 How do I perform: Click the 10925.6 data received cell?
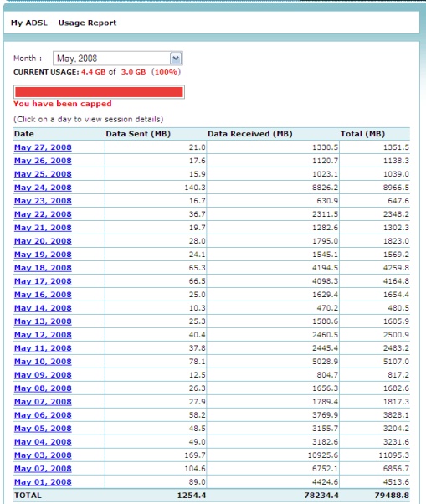(x=322, y=455)
